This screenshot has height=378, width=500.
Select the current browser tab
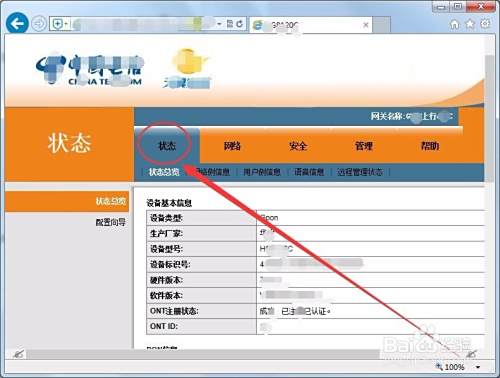(x=311, y=25)
